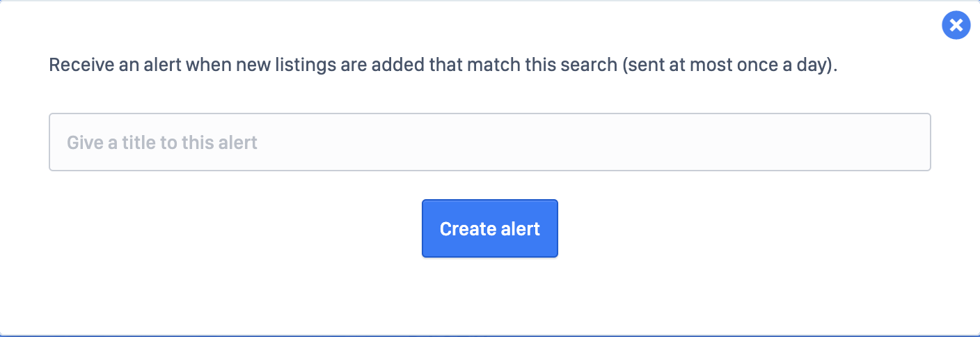Viewport: 980px width, 337px height.
Task: Exit the alert modal via close icon
Action: tap(956, 26)
